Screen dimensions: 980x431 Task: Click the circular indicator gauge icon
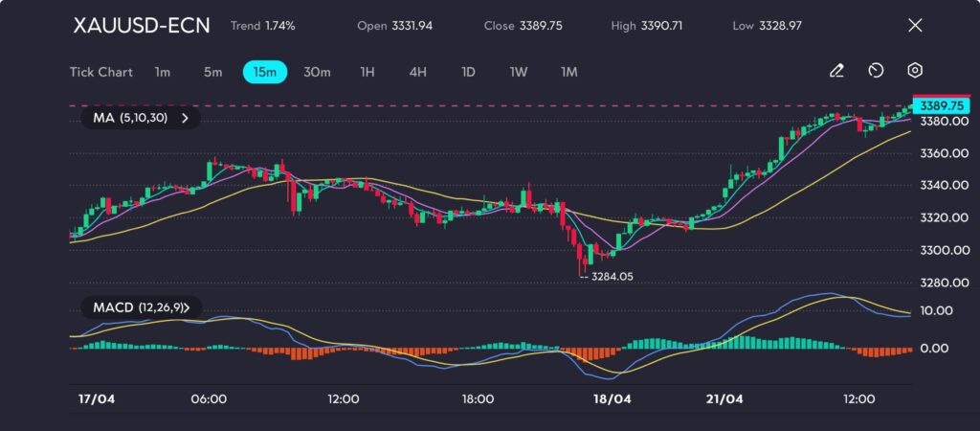[x=876, y=71]
